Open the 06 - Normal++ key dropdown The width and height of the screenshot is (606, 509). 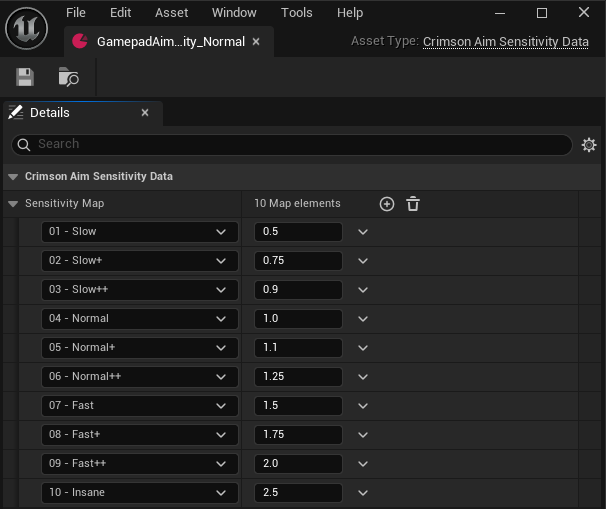click(x=140, y=376)
